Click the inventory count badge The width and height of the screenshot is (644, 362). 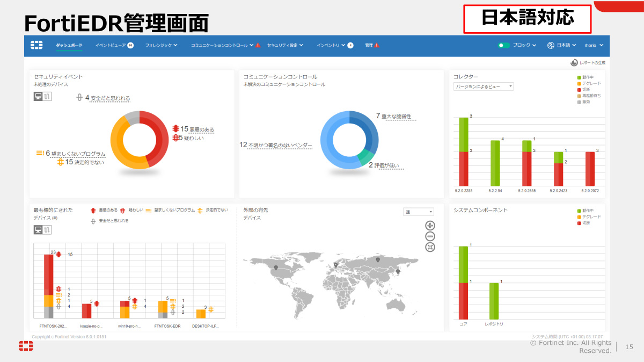coord(350,46)
